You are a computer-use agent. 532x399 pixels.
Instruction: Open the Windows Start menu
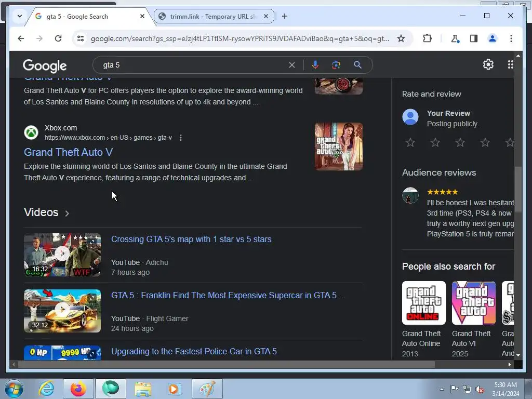[14, 389]
